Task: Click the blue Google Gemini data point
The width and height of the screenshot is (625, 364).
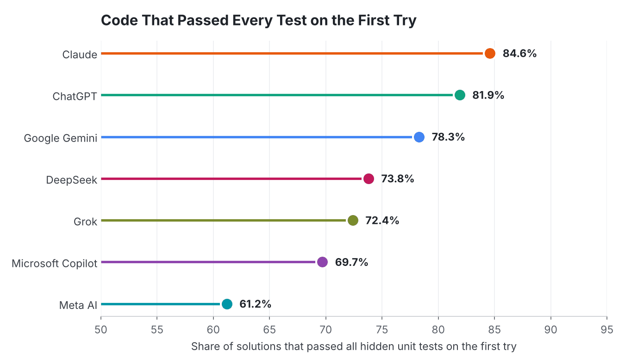Action: click(x=419, y=137)
